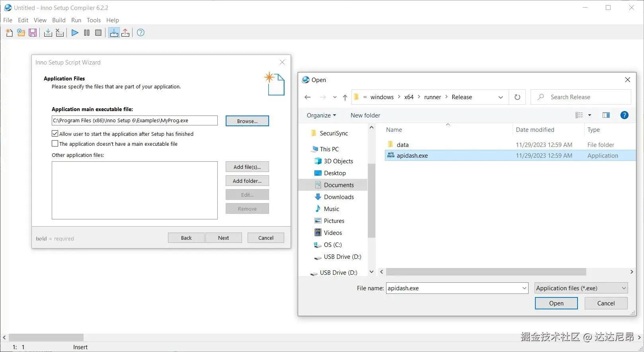
Task: Go up one folder level in Open dialog
Action: (345, 97)
